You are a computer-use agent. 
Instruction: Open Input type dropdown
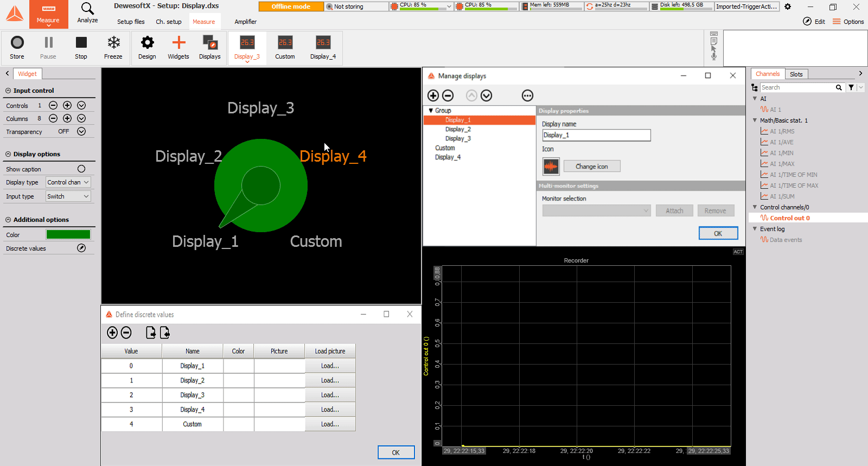click(x=68, y=196)
